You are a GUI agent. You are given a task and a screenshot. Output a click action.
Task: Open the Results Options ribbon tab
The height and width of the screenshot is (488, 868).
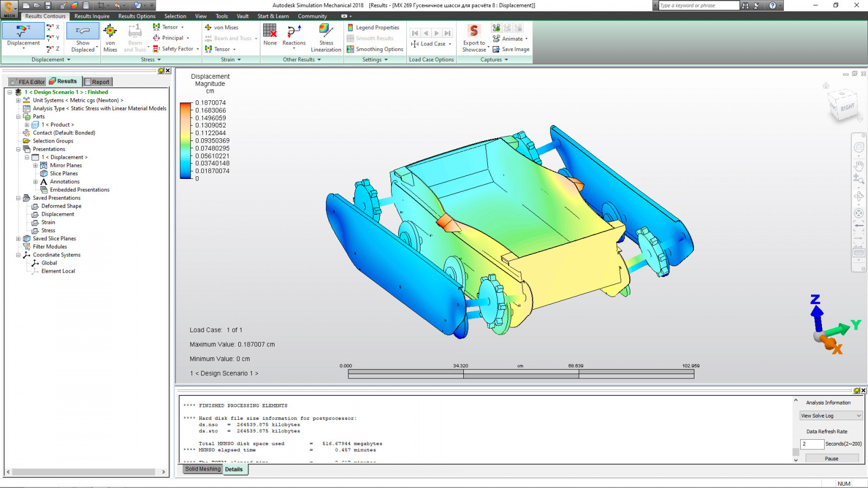[x=137, y=16]
